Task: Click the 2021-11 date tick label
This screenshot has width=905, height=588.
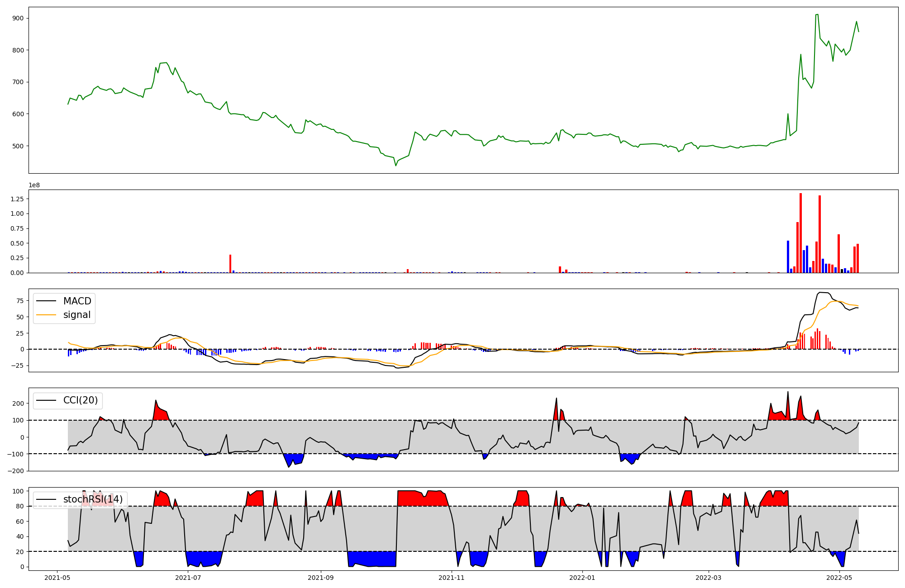Action: coord(452,578)
